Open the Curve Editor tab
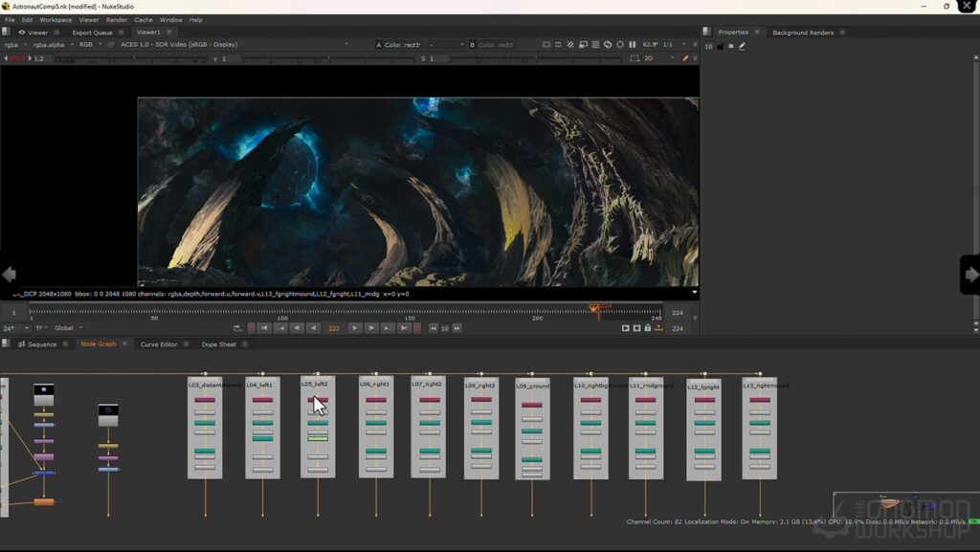The image size is (980, 552). pos(159,344)
